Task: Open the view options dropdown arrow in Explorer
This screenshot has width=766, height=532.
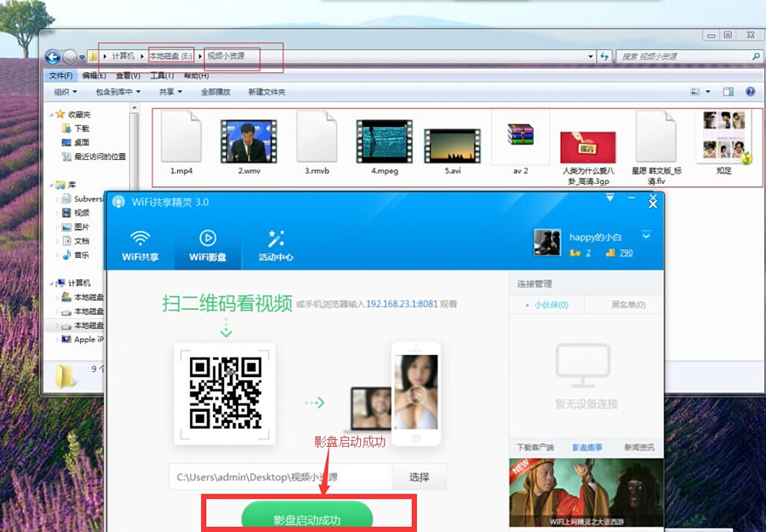Action: pyautogui.click(x=708, y=91)
